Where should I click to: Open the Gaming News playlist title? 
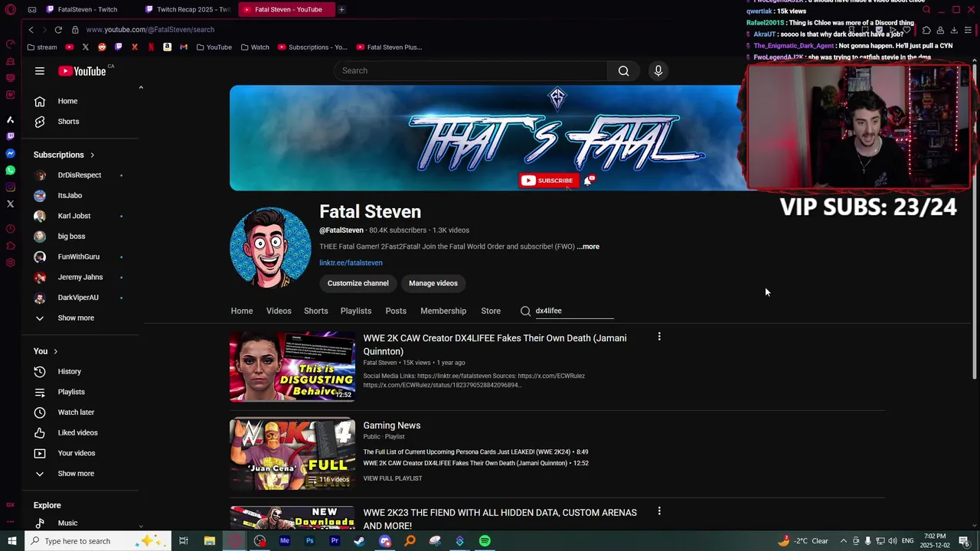coord(392,425)
